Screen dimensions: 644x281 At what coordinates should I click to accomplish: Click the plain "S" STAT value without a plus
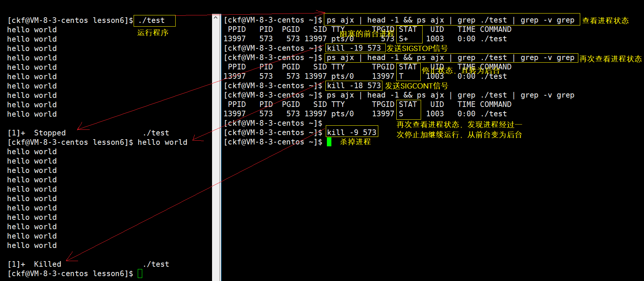click(x=401, y=114)
